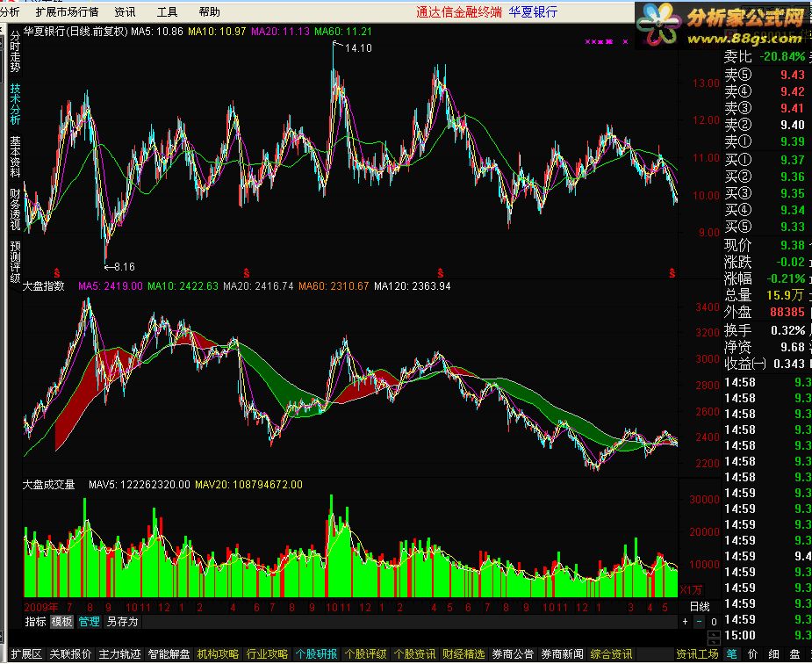Click the down arrow below the 15:00 tick row
Screen dimensions: 812x664
coord(715,642)
